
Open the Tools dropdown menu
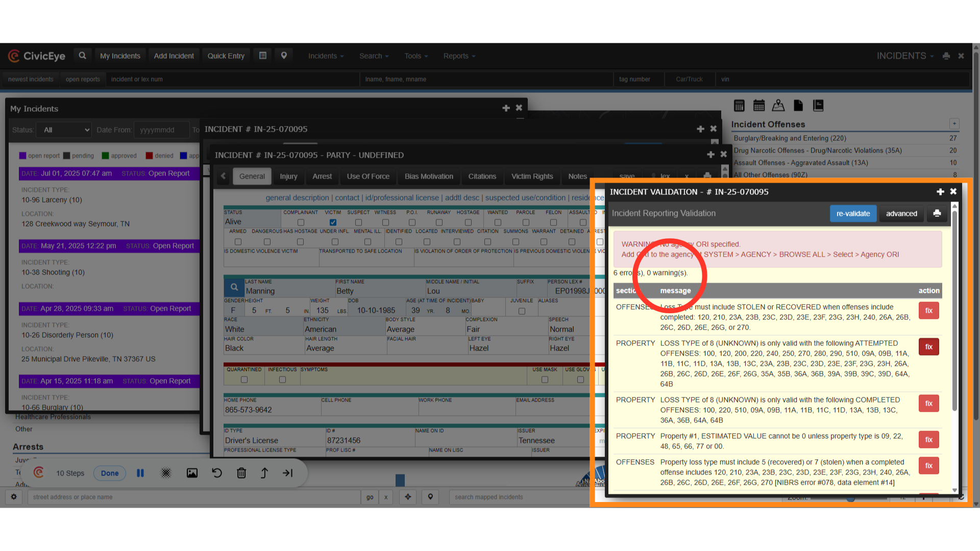point(416,56)
